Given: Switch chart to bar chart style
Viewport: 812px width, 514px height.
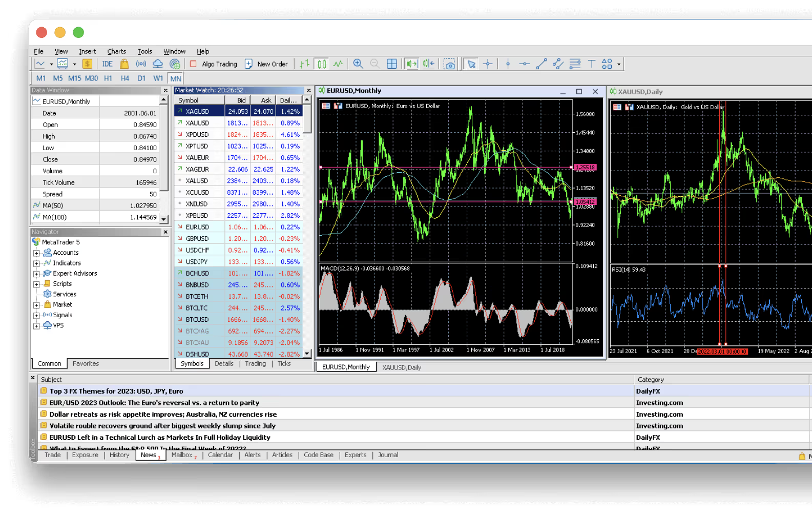Looking at the screenshot, I should 305,64.
